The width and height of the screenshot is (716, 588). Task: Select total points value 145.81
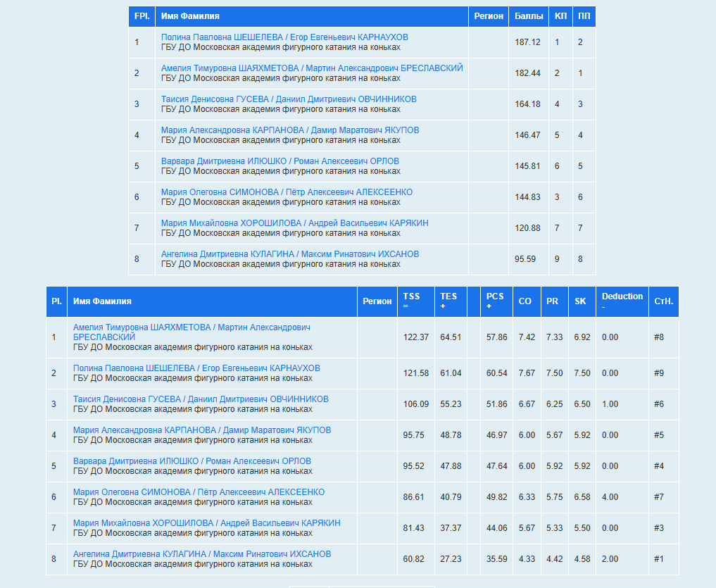(x=527, y=166)
